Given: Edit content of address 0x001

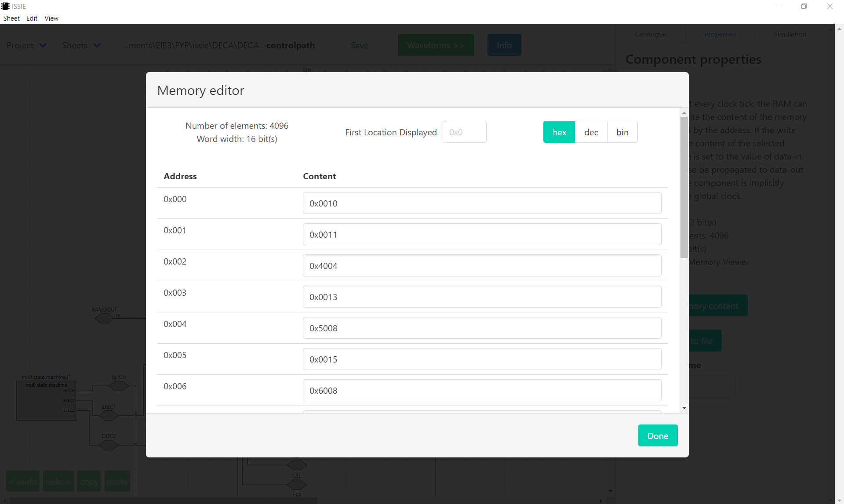Looking at the screenshot, I should 482,235.
